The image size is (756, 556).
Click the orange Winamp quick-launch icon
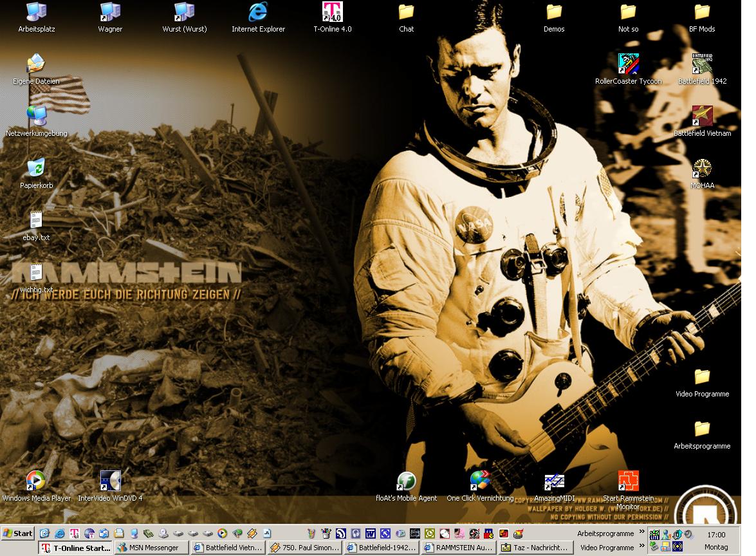tap(252, 533)
